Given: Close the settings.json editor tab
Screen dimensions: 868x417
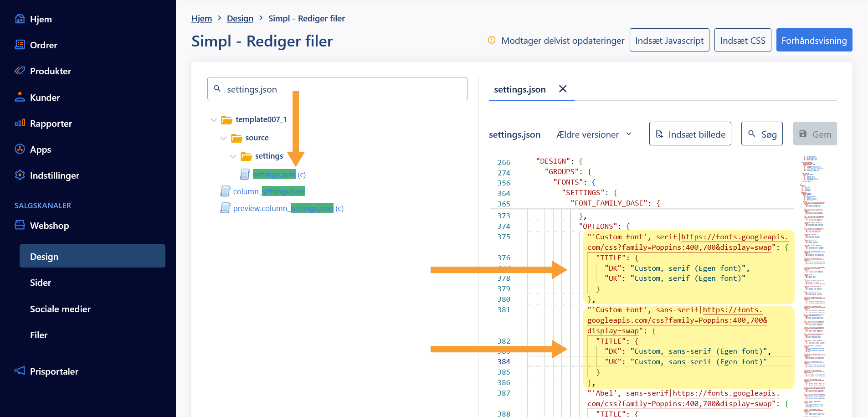Looking at the screenshot, I should pos(563,89).
